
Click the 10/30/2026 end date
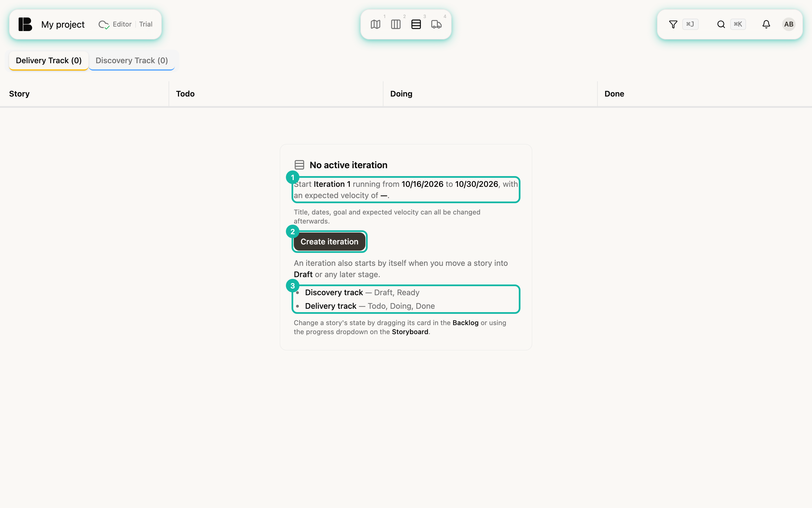[476, 184]
